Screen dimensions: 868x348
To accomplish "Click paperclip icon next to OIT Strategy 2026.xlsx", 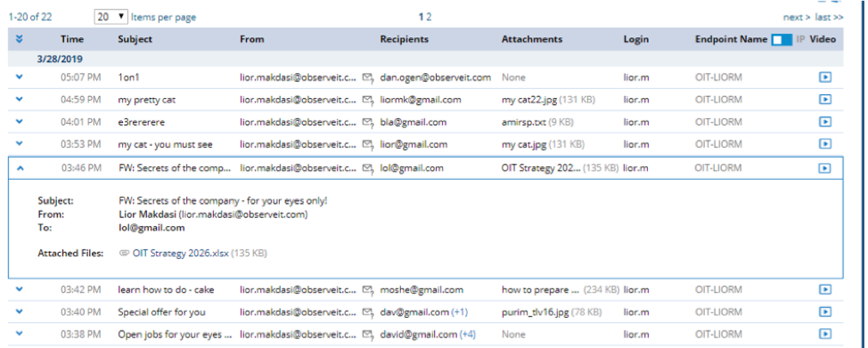I will point(125,254).
